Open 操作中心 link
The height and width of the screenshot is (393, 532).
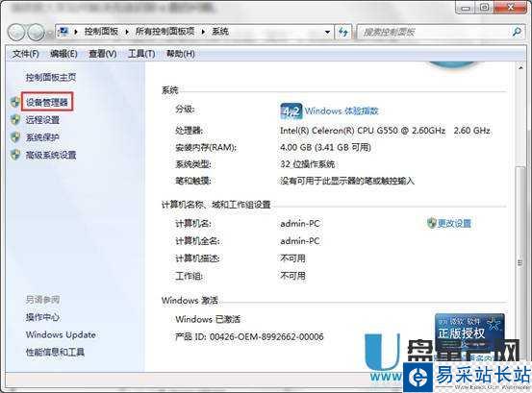42,317
